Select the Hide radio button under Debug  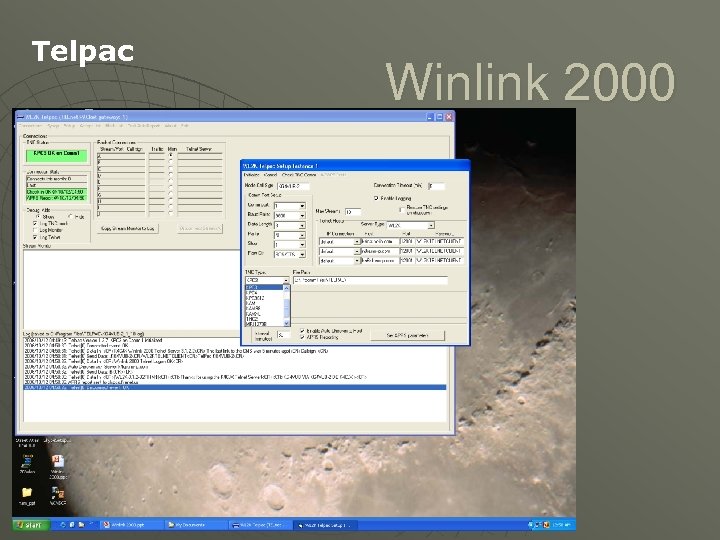pyautogui.click(x=70, y=217)
